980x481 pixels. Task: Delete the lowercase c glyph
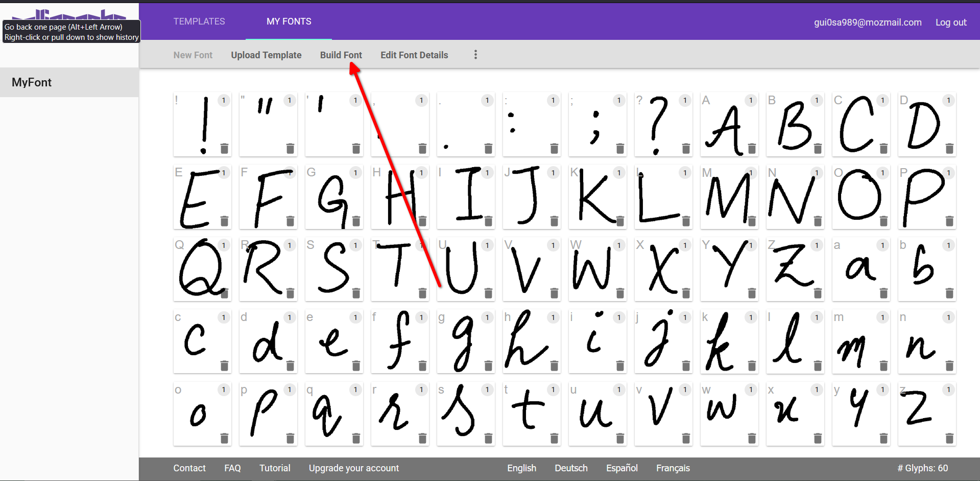(x=224, y=366)
